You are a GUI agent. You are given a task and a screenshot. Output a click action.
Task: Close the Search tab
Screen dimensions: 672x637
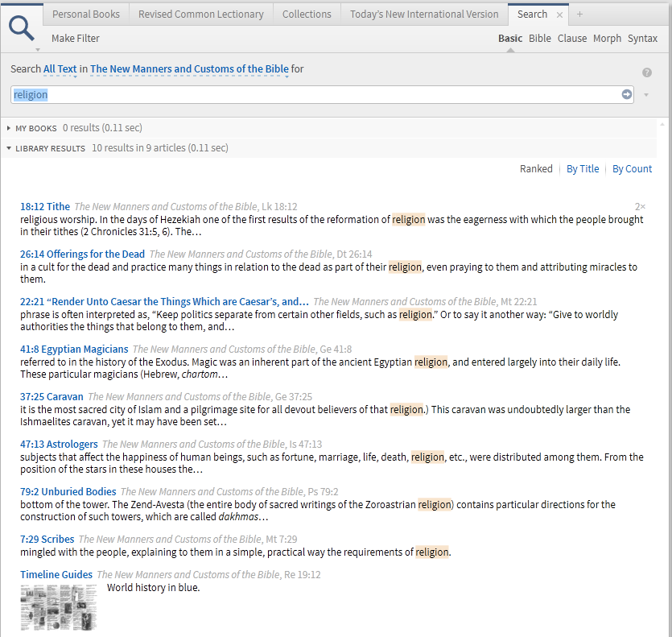[559, 15]
